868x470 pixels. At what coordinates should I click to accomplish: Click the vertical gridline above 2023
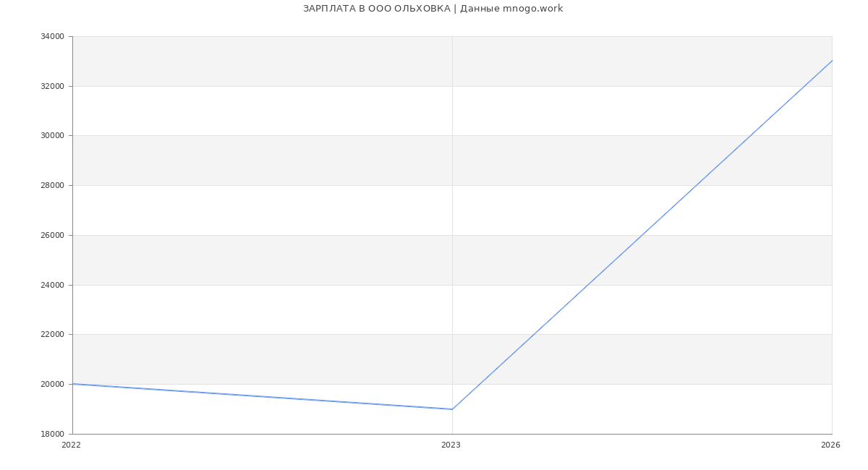(x=452, y=217)
